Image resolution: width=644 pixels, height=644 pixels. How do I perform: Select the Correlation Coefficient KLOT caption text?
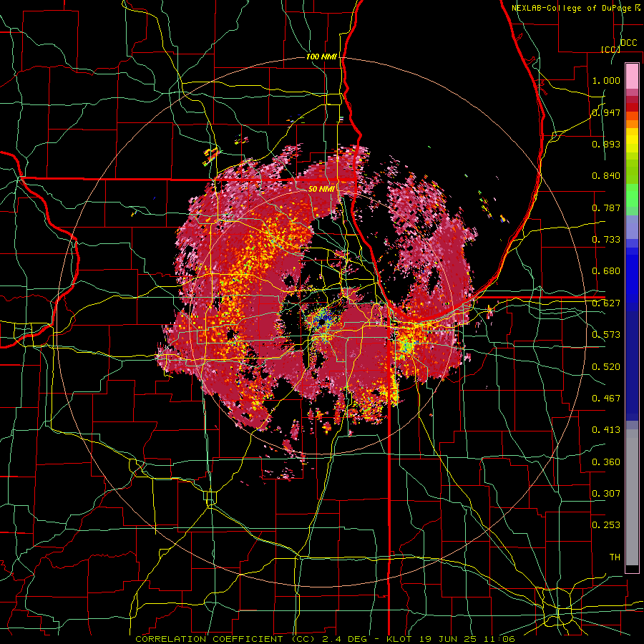pyautogui.click(x=325, y=639)
